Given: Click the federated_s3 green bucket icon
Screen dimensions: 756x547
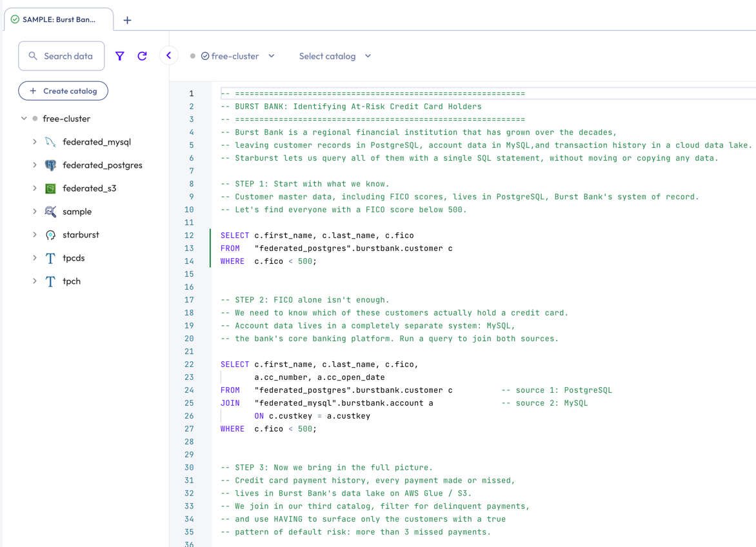Looking at the screenshot, I should 50,188.
